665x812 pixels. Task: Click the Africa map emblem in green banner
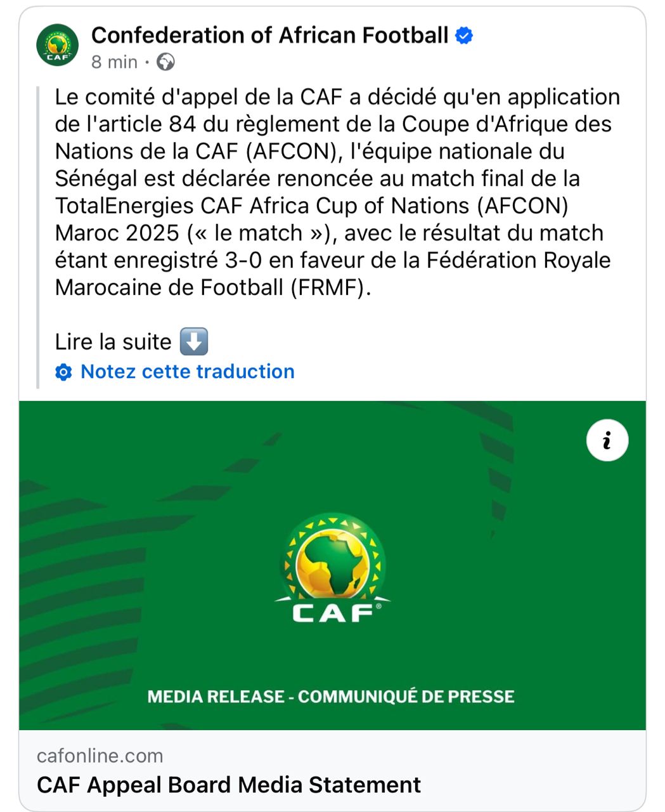coord(332,560)
